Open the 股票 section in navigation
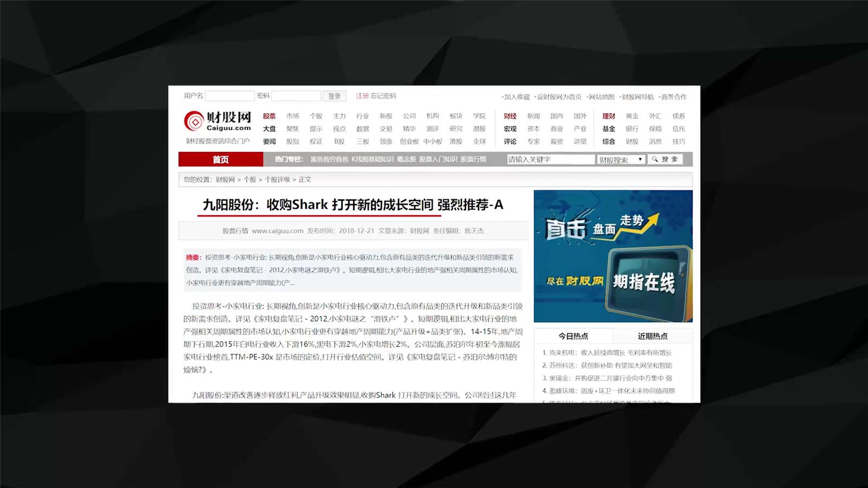 (269, 115)
